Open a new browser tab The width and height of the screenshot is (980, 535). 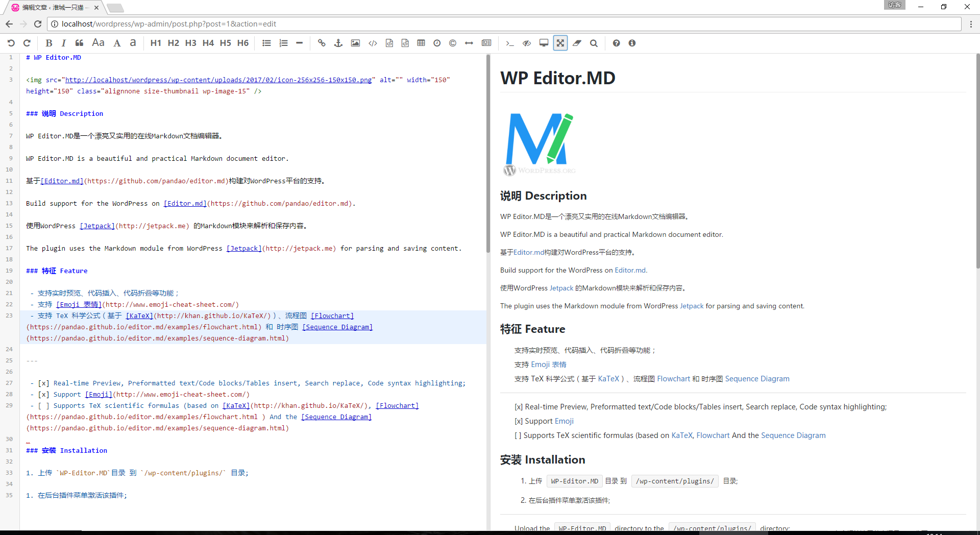[115, 8]
